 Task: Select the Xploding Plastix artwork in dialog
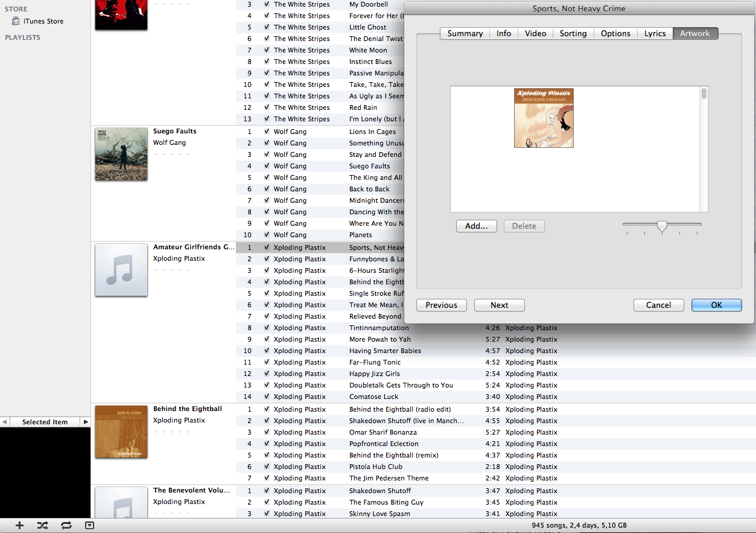point(544,118)
